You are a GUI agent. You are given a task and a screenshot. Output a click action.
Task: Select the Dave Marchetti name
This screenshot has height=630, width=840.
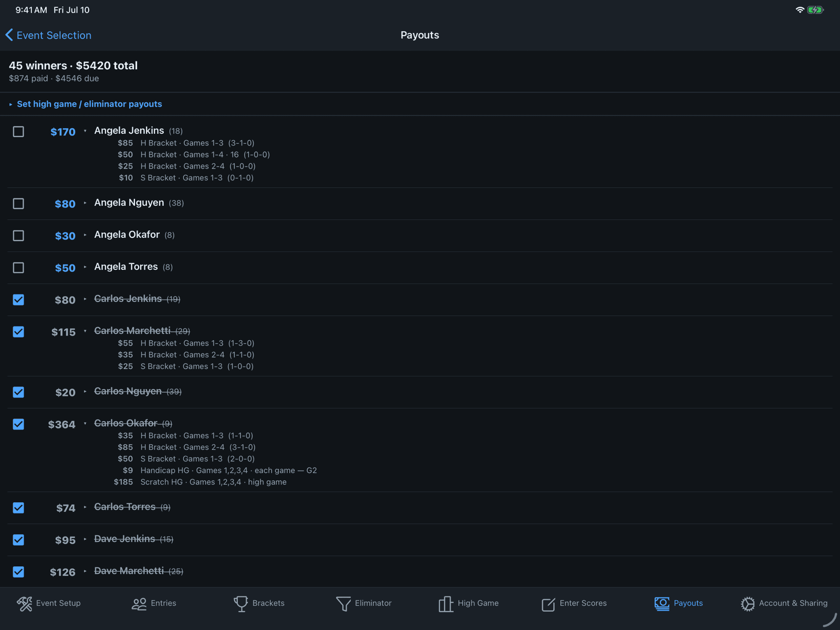pos(129,571)
